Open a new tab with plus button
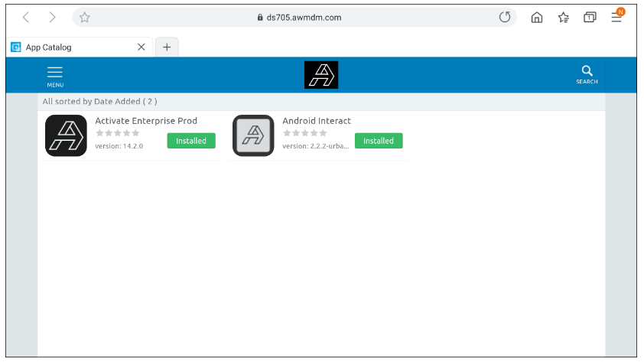The height and width of the screenshot is (362, 644). (x=167, y=47)
